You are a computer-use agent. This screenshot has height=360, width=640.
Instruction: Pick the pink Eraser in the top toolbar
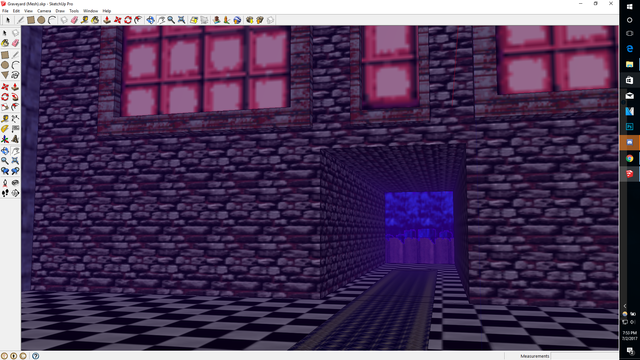pyautogui.click(x=74, y=20)
